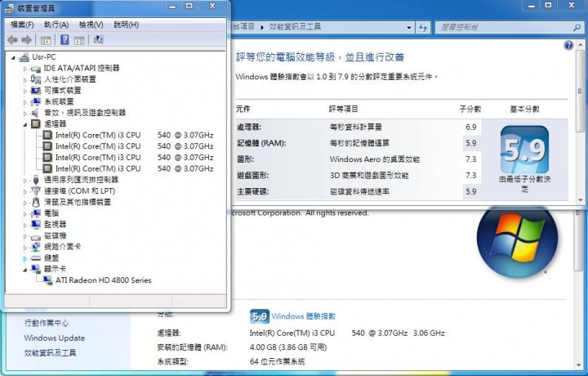Select the 磁碟機 drive icon

[36, 236]
